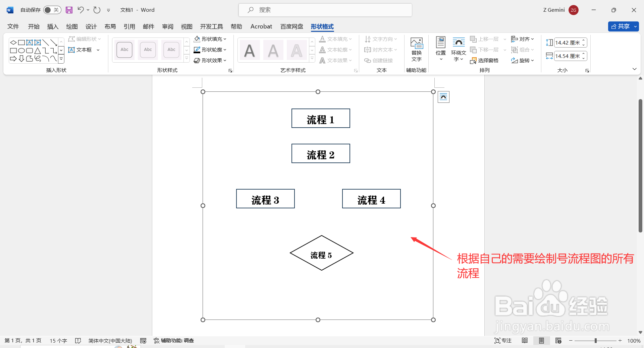Select the ellipse shape in shapes gallery
The image size is (644, 348).
tap(21, 51)
